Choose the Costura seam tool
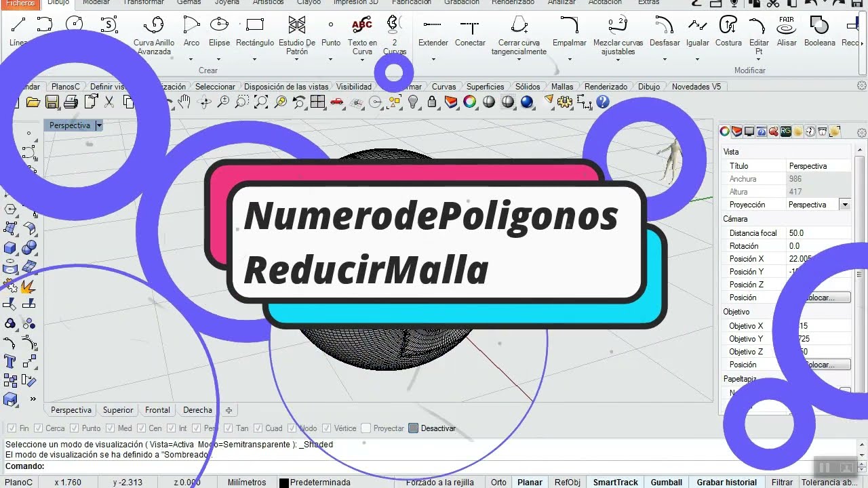 point(728,31)
